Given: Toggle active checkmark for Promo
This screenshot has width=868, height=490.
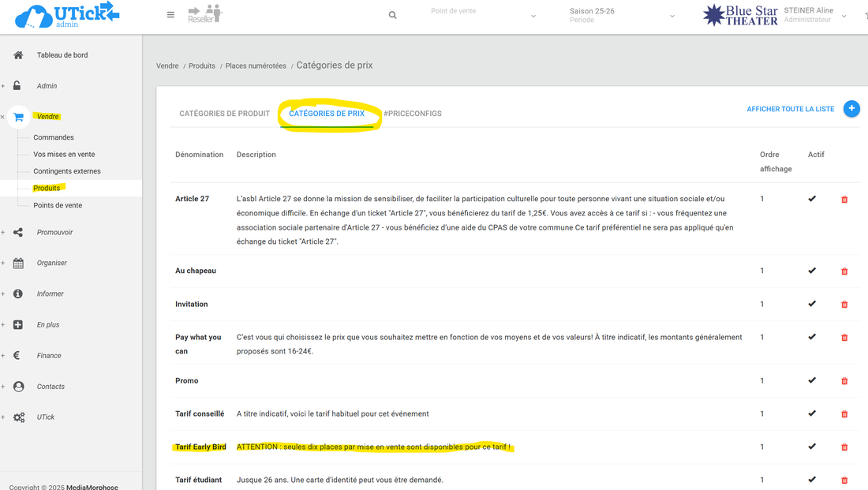Looking at the screenshot, I should 812,380.
